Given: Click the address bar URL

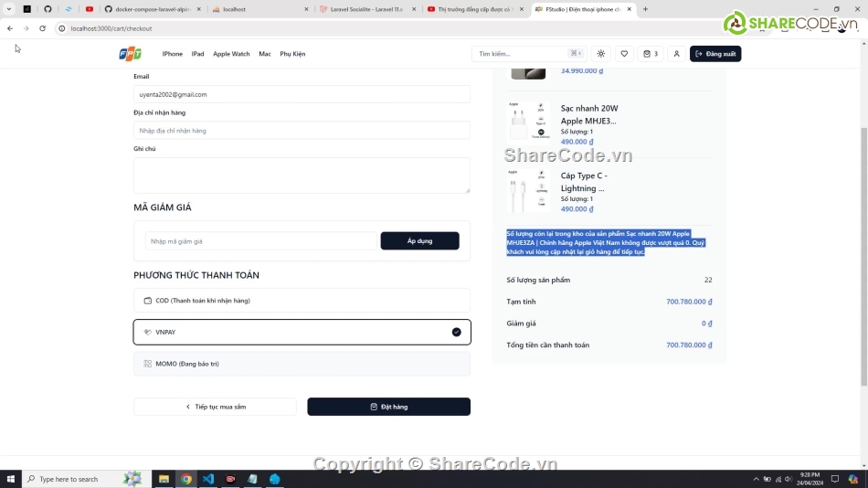Looking at the screenshot, I should point(111,28).
